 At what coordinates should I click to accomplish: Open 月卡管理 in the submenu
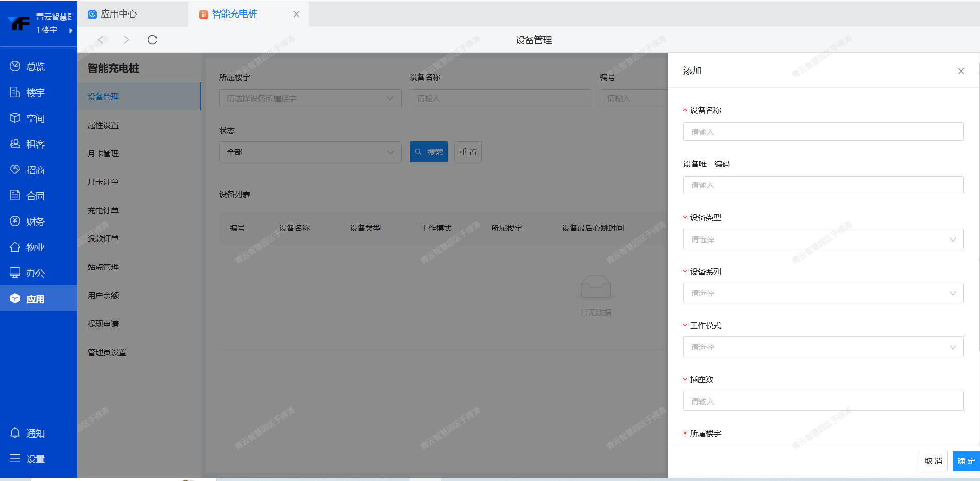(x=103, y=153)
